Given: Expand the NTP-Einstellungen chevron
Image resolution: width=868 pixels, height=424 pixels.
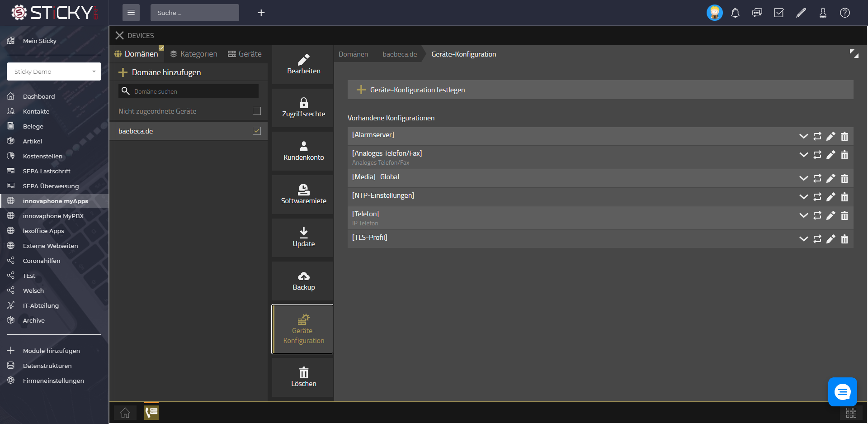Looking at the screenshot, I should [x=803, y=197].
